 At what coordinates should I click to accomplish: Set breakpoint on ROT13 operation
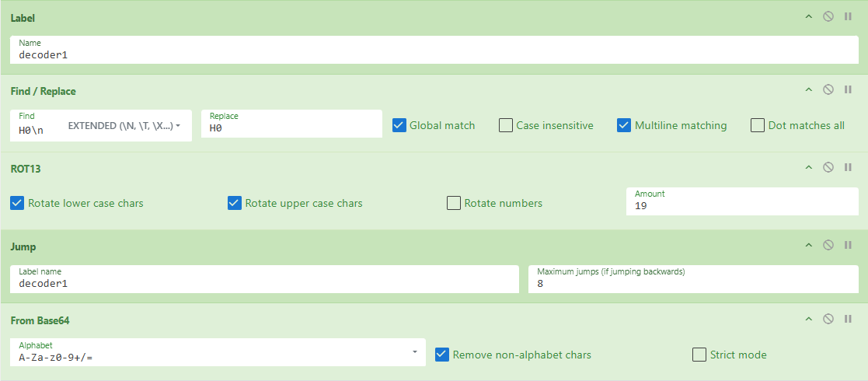(848, 167)
